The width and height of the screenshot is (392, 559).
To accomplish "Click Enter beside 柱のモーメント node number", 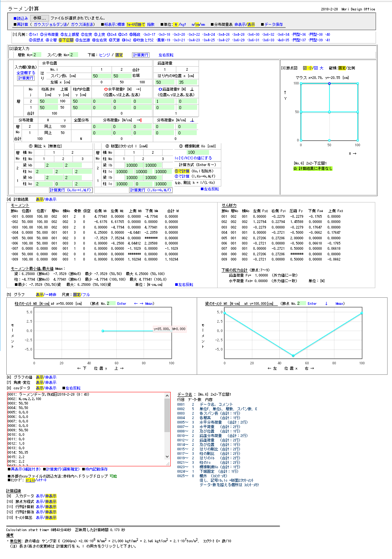I will (122, 304).
